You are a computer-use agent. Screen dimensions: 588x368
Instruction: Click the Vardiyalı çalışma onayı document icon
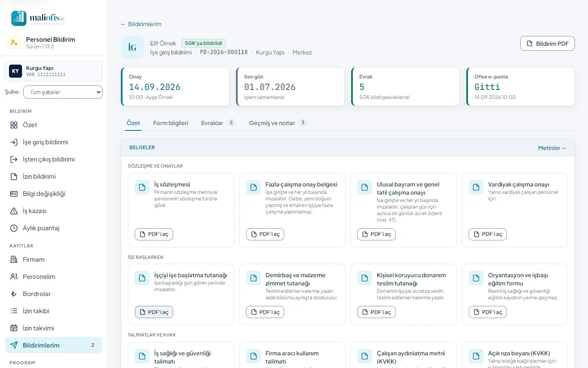point(476,187)
